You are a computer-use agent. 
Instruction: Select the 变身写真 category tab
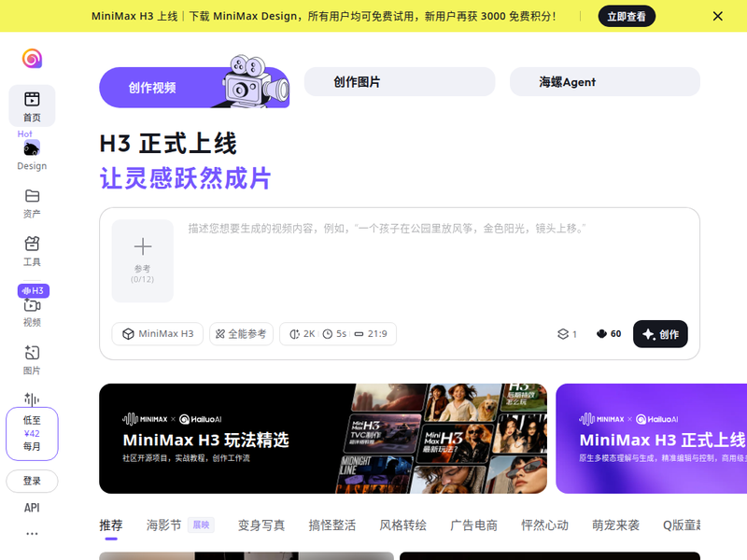(261, 525)
